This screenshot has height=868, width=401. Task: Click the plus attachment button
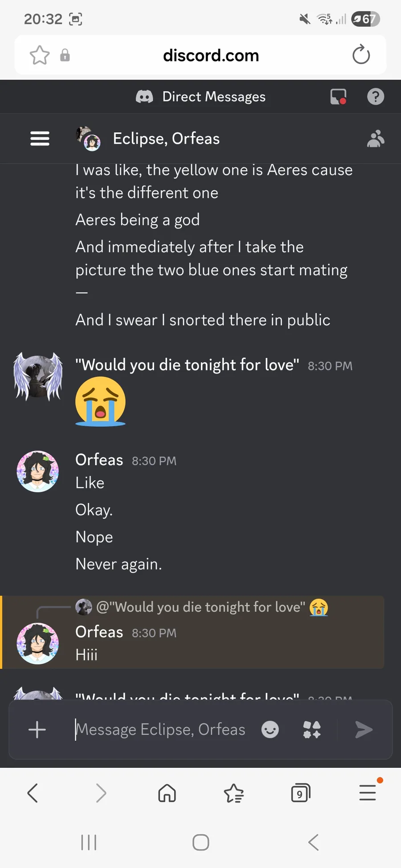[37, 730]
